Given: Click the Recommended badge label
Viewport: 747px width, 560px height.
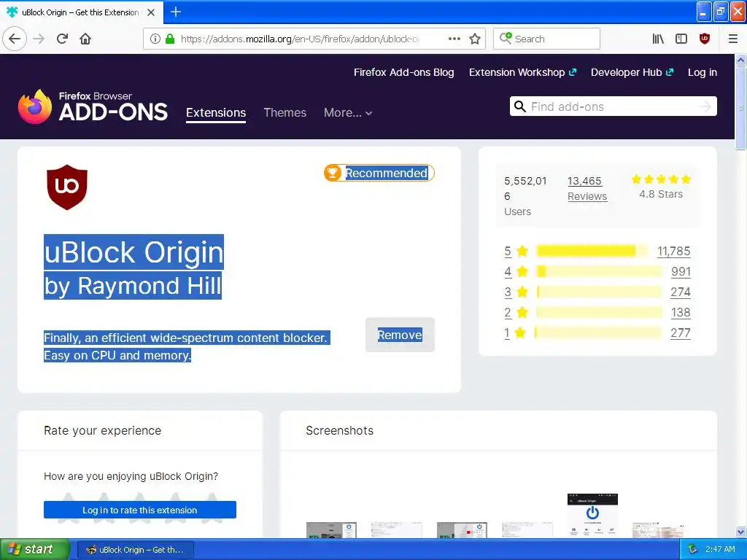Looking at the screenshot, I should coord(387,173).
